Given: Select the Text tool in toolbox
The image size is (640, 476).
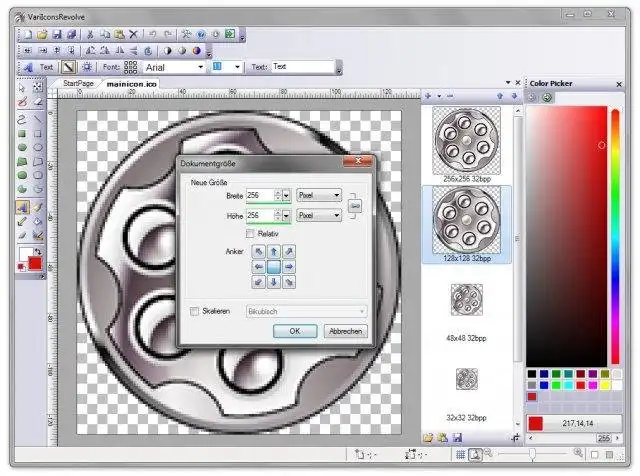Looking at the screenshot, I should tap(22, 207).
